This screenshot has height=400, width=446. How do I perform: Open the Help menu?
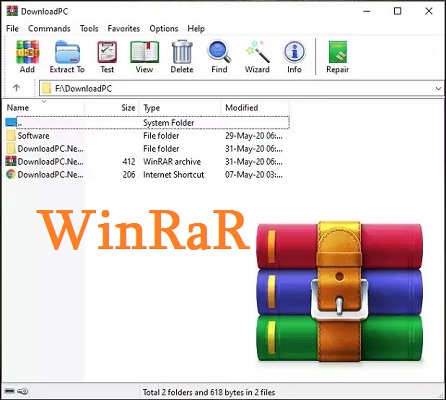pos(196,29)
